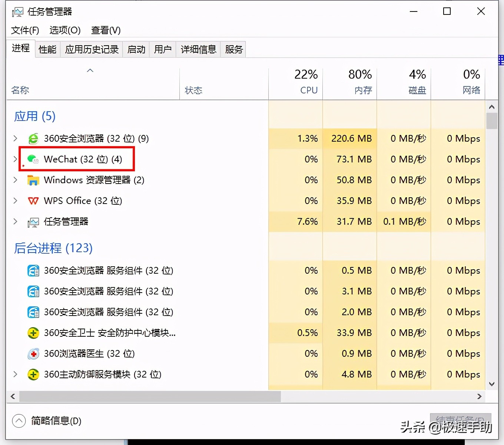Viewport: 504px width, 445px height.
Task: Expand the WeChat (32 位) (4) process group
Action: [15, 159]
